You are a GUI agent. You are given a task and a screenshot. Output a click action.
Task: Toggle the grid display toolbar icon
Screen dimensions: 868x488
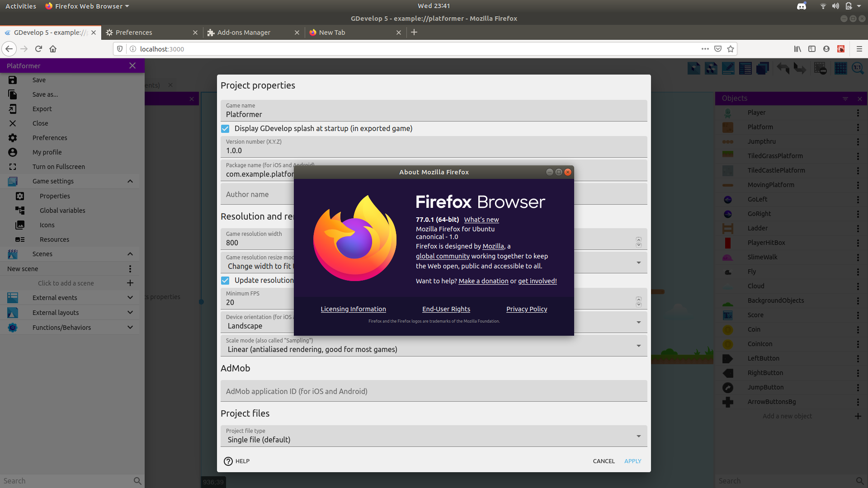(x=840, y=68)
